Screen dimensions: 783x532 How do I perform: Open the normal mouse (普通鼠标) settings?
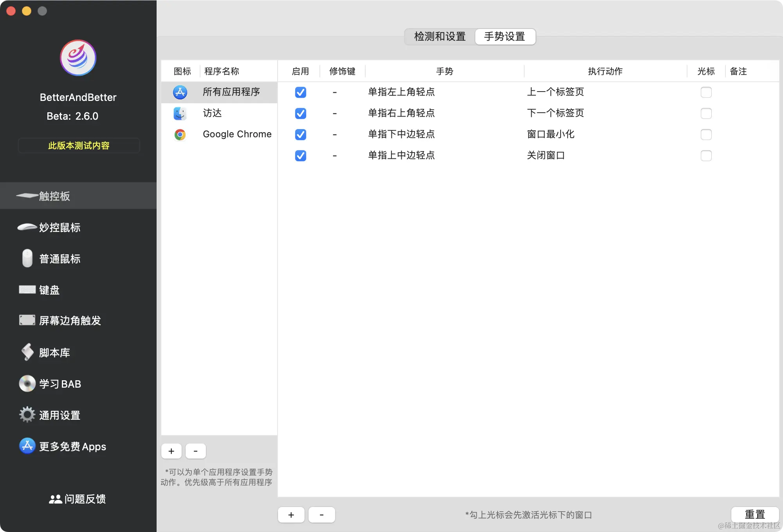pos(60,259)
